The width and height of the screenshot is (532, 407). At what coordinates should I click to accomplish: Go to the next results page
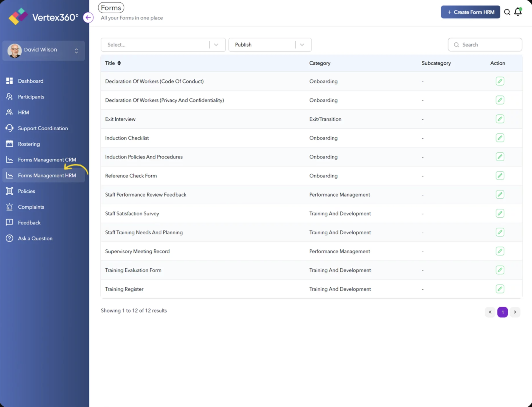[x=515, y=312]
